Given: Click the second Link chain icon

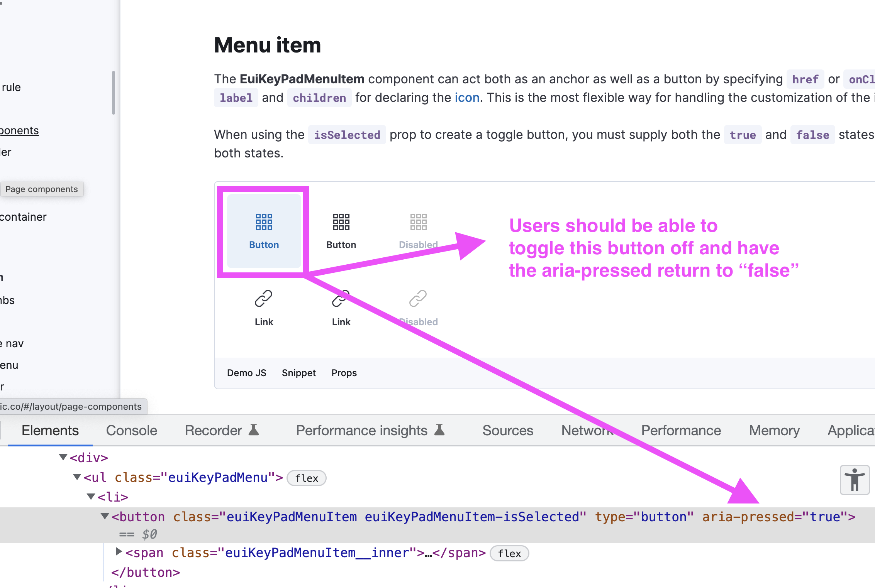Looking at the screenshot, I should [341, 299].
